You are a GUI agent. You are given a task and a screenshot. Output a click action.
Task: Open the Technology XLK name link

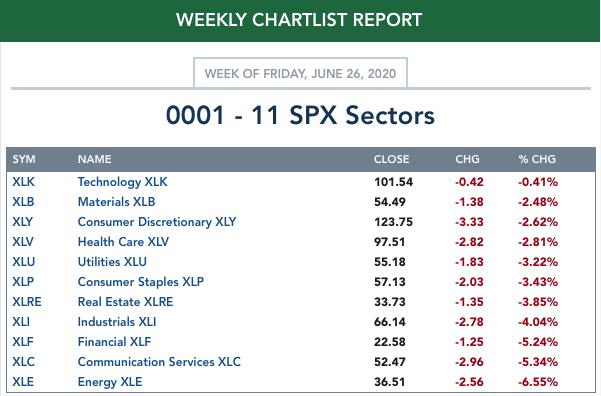pos(122,182)
